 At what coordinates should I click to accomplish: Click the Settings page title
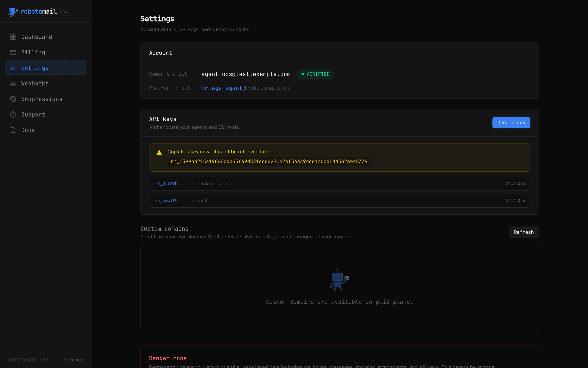pyautogui.click(x=157, y=19)
